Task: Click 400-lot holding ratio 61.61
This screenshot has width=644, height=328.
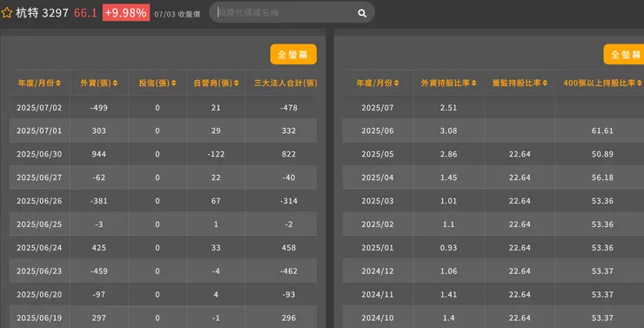Action: click(602, 131)
